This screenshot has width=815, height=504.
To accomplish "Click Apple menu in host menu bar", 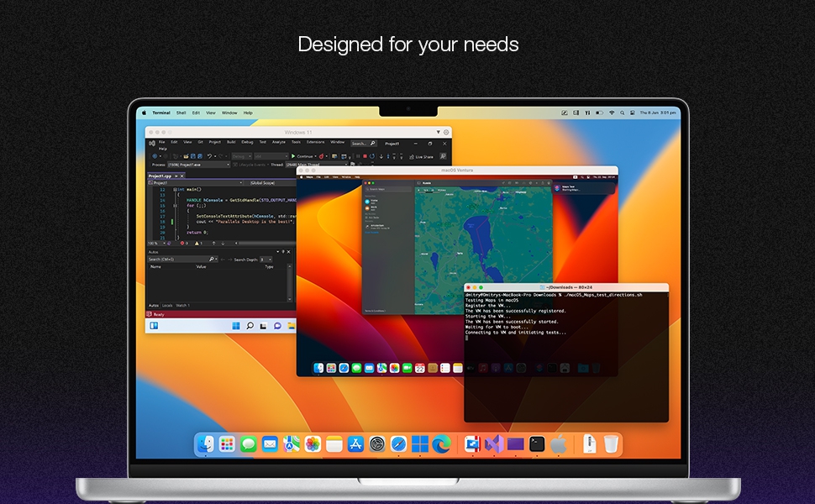I will point(144,113).
